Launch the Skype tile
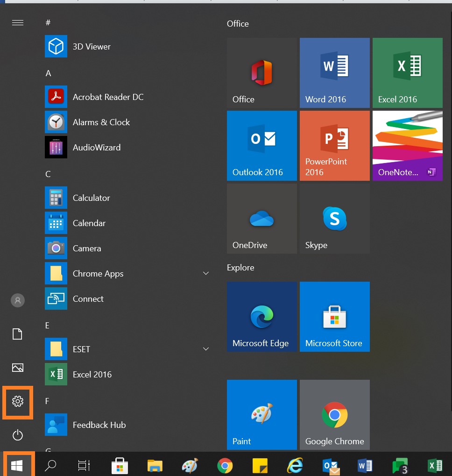Viewport: 452px width, 476px height. click(335, 219)
